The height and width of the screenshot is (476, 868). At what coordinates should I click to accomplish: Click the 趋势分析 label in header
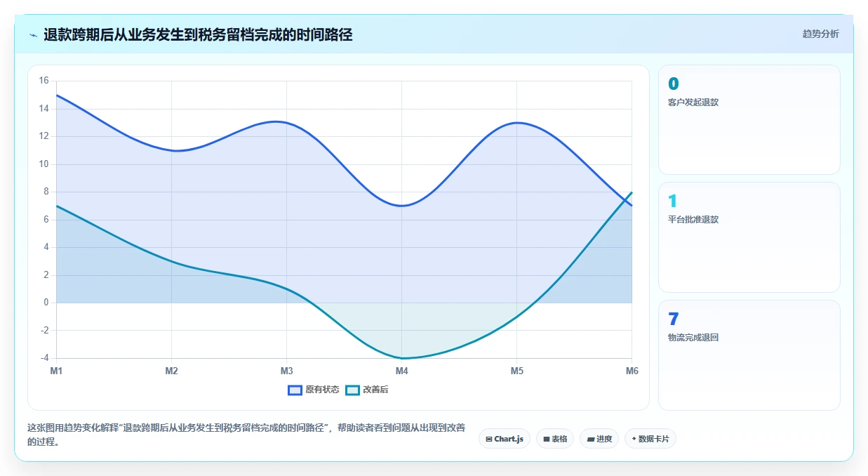[x=820, y=34]
